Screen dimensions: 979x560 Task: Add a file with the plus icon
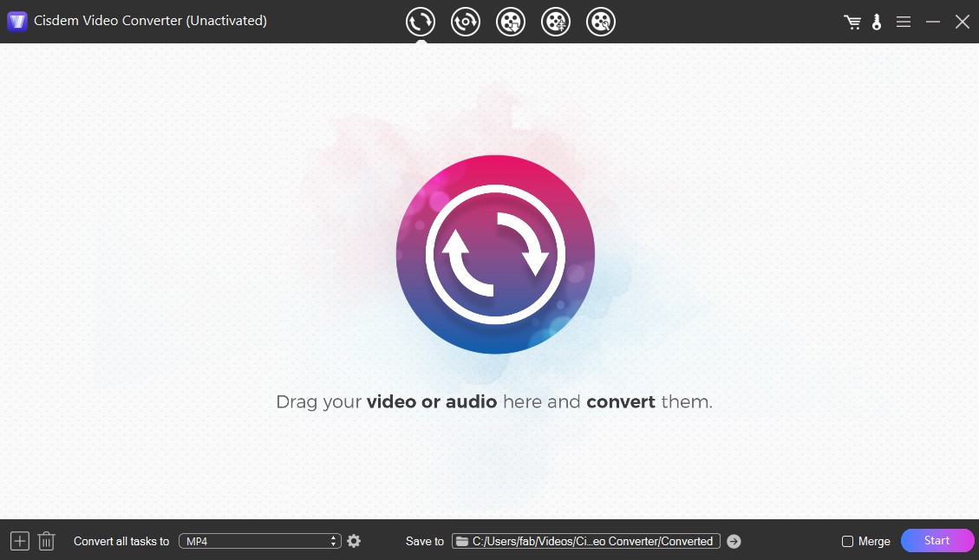tap(19, 540)
